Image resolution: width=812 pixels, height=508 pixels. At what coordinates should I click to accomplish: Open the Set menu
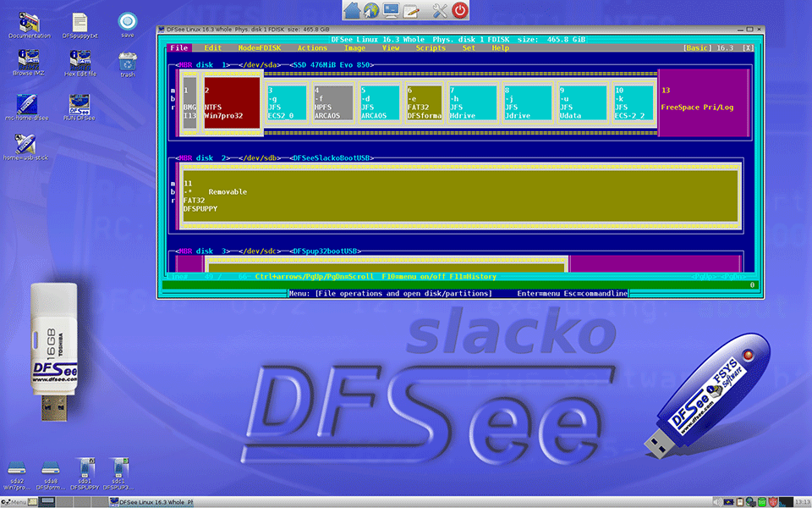tap(469, 47)
